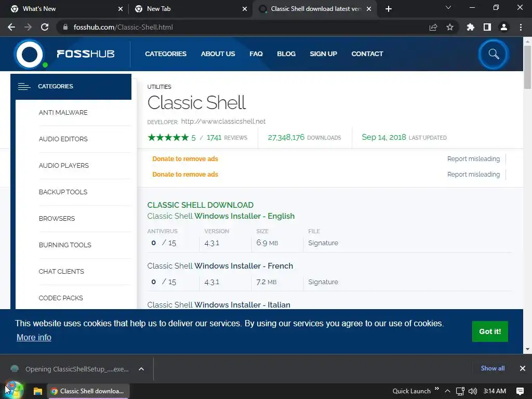Viewport: 532px width, 399px height.
Task: Open a new browser tab
Action: 389,9
